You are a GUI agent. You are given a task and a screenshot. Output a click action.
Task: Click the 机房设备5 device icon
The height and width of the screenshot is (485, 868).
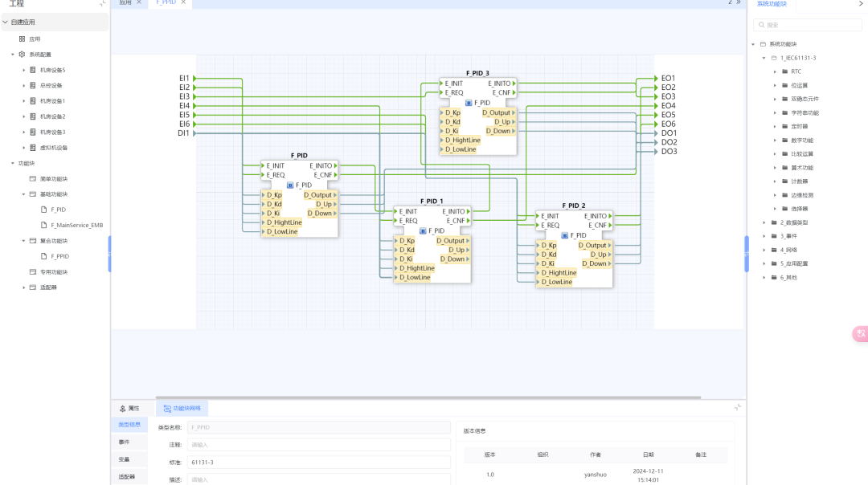pos(33,70)
